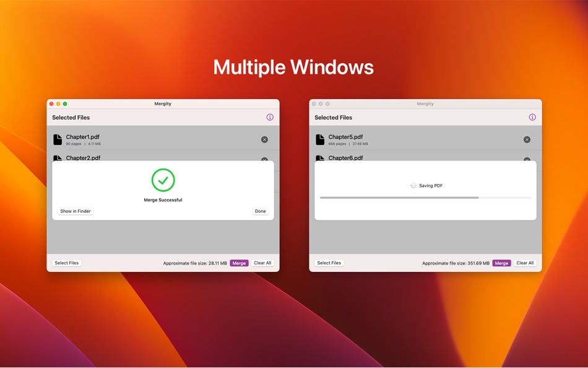Click the green Merge Successful checkmark
This screenshot has height=368, width=588.
tap(163, 180)
